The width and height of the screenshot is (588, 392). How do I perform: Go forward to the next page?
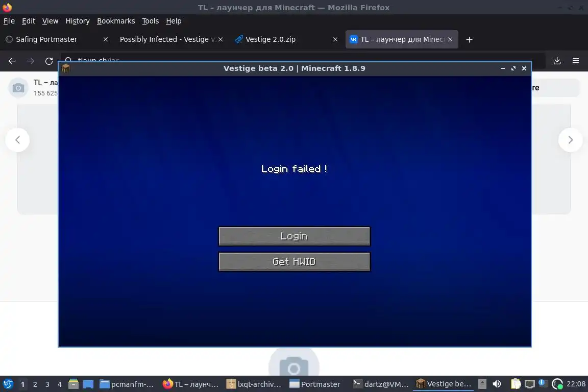coord(31,61)
